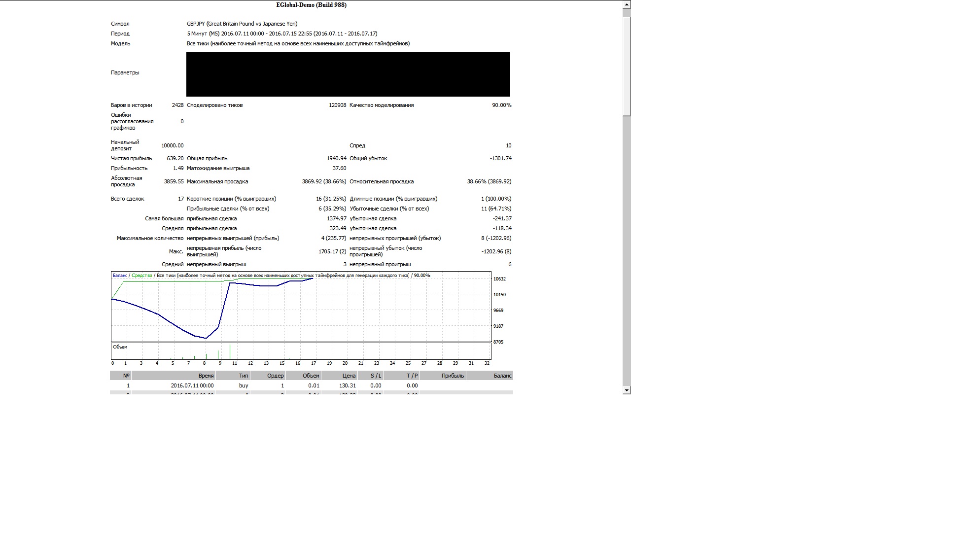Image resolution: width=980 pixels, height=558 pixels.
Task: Click the 'Средства' chart legend label
Action: [142, 276]
